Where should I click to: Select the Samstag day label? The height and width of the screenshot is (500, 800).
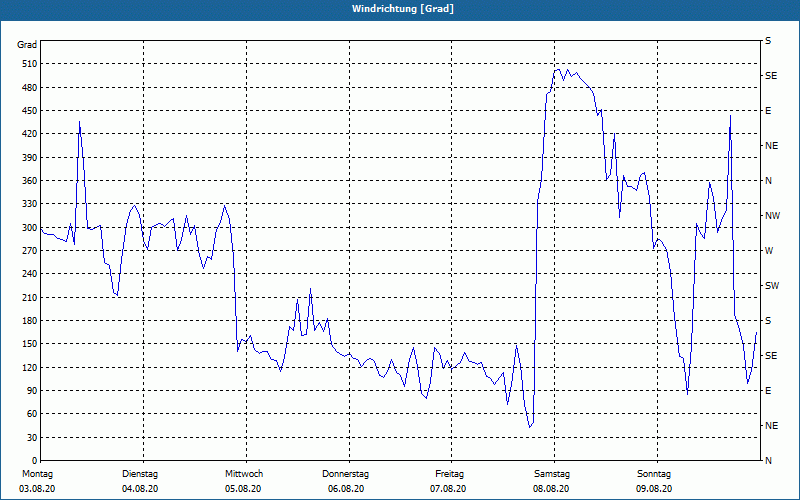pyautogui.click(x=552, y=474)
